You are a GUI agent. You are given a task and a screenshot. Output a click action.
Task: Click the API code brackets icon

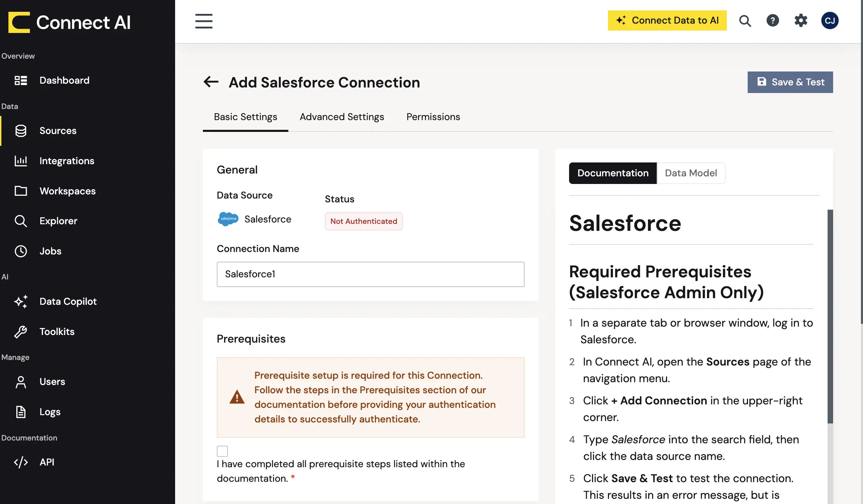tap(21, 462)
